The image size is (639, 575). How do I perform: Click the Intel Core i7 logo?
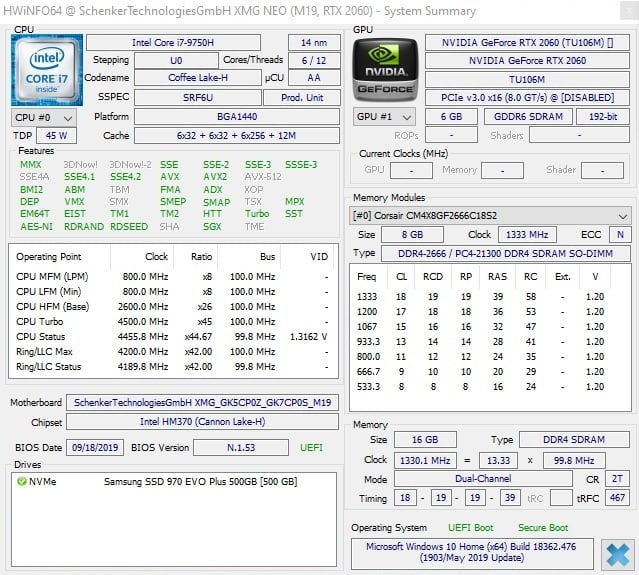[x=47, y=70]
